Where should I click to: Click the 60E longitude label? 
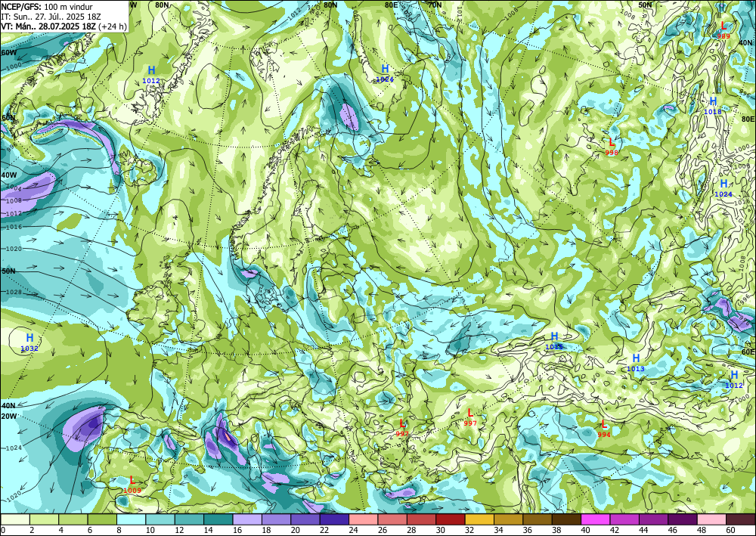(x=748, y=352)
